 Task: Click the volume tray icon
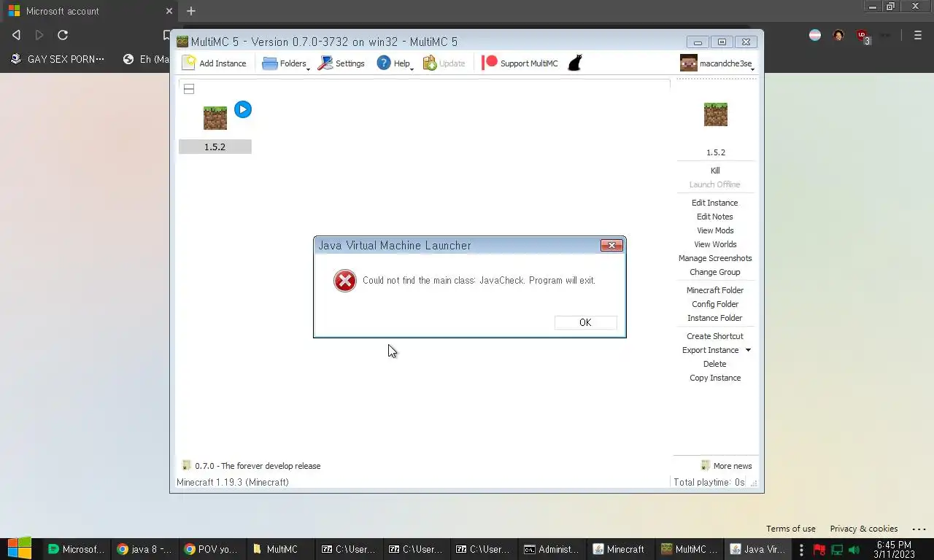854,550
